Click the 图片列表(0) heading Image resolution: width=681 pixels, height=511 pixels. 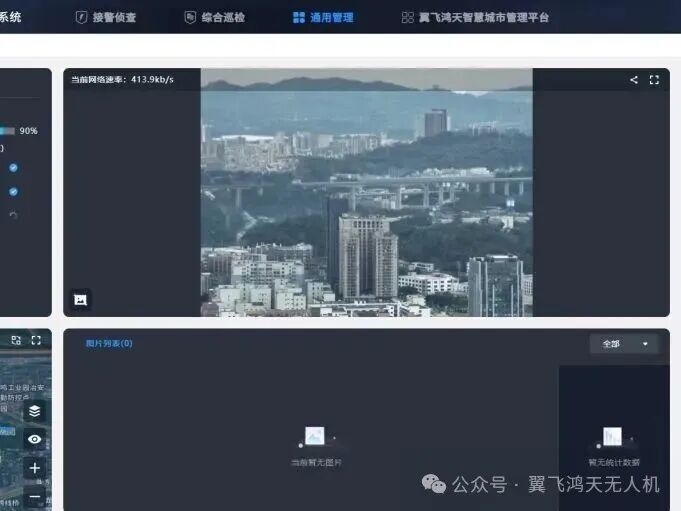109,343
